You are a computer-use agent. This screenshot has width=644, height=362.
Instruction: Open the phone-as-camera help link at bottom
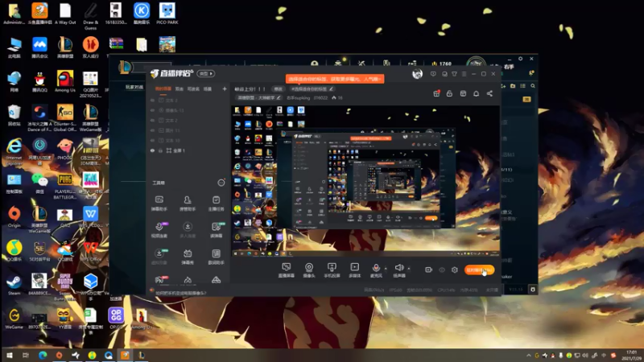point(180,293)
